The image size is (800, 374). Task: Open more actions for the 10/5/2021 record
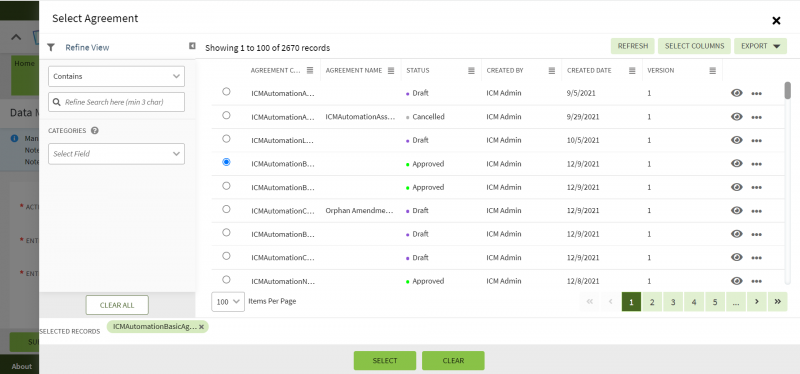[757, 140]
